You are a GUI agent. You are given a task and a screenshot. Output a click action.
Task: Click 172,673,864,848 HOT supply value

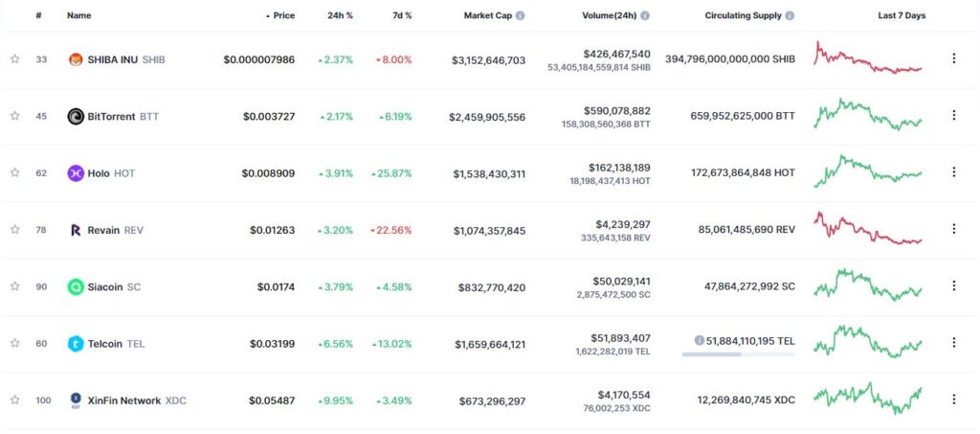point(743,172)
